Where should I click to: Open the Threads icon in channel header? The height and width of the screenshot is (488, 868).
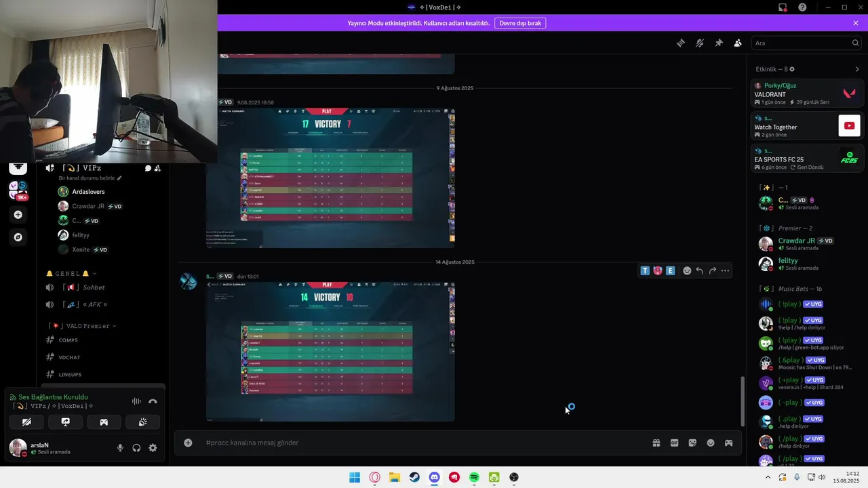pos(681,43)
